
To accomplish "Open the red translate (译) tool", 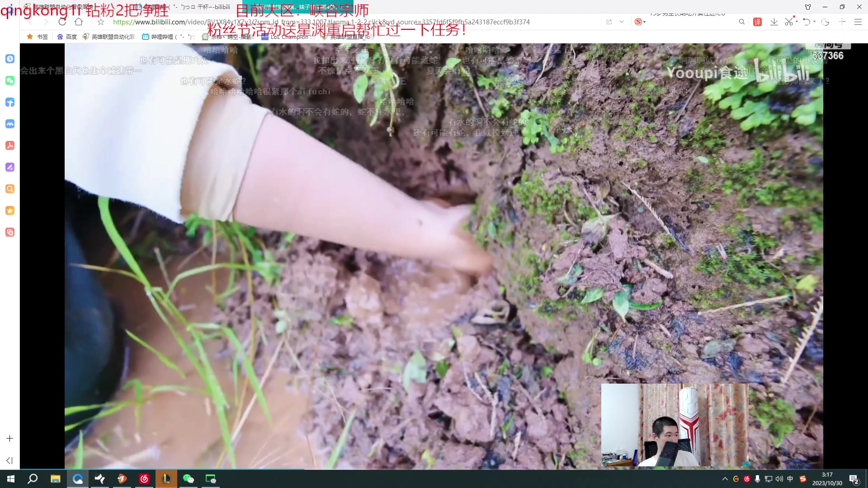I will pyautogui.click(x=758, y=22).
